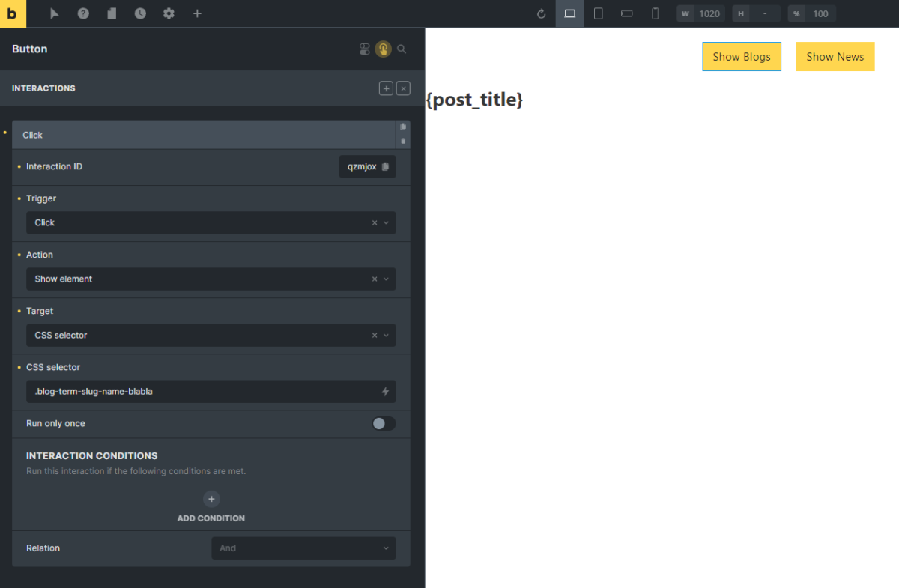Copy the Interaction ID qzmjox
The width and height of the screenshot is (899, 588).
(385, 166)
